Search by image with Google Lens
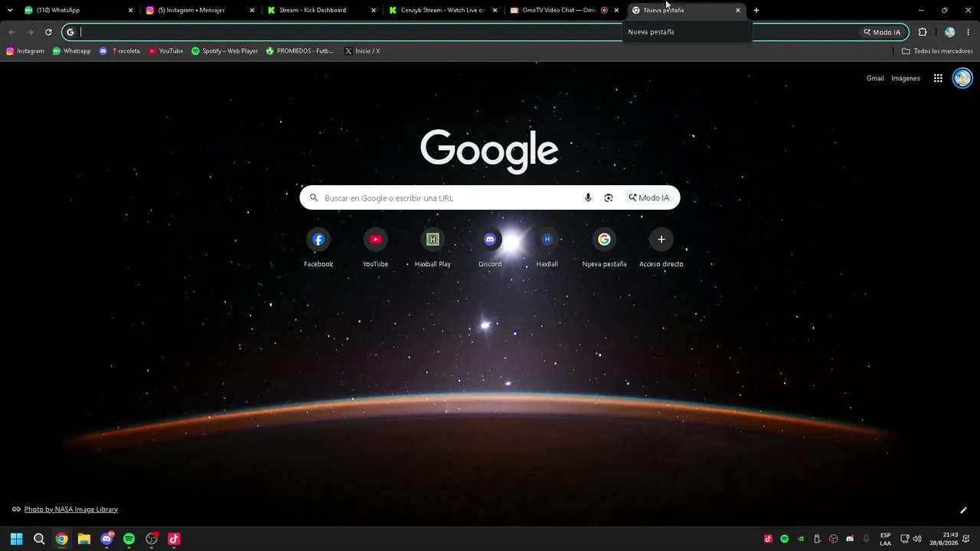Image resolution: width=980 pixels, height=551 pixels. (609, 197)
